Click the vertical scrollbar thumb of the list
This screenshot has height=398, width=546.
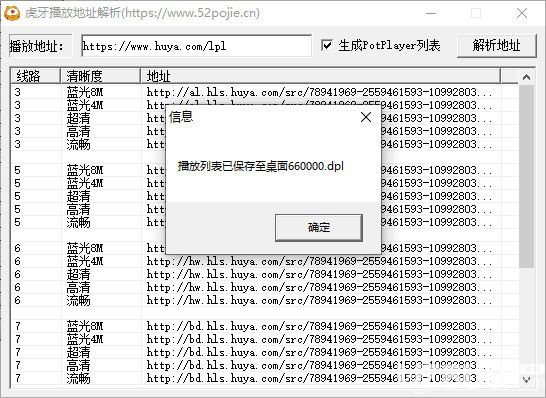pos(526,176)
